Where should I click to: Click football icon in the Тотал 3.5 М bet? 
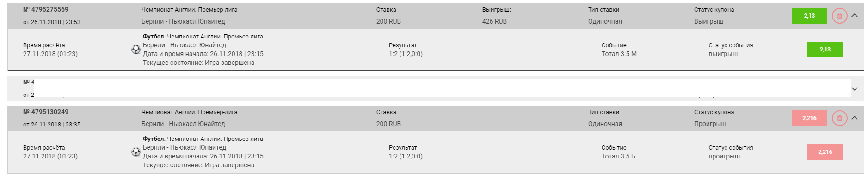tap(136, 50)
